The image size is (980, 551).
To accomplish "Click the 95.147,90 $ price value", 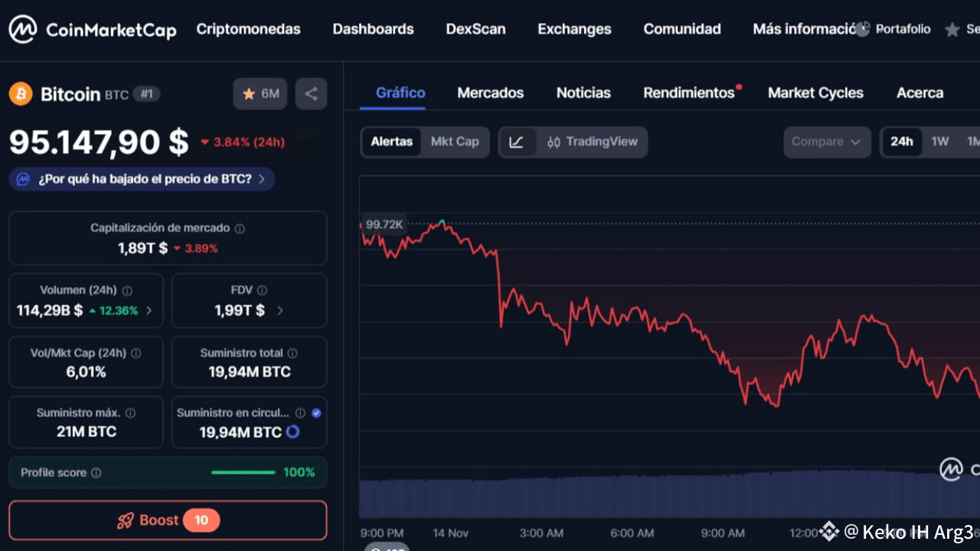I will [x=99, y=142].
